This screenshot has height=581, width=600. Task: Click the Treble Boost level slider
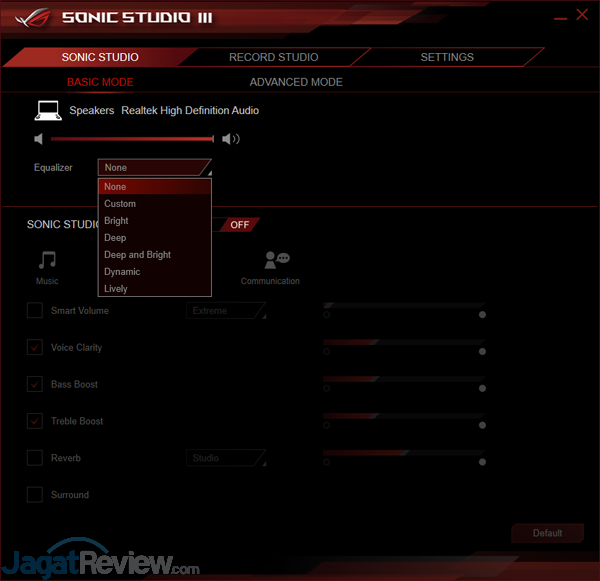(x=404, y=416)
